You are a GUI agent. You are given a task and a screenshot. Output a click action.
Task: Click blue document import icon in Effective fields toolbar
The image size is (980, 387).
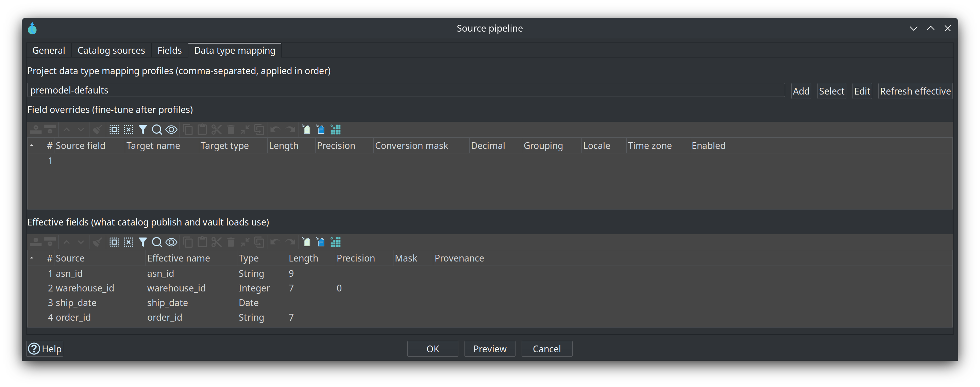[x=321, y=242]
